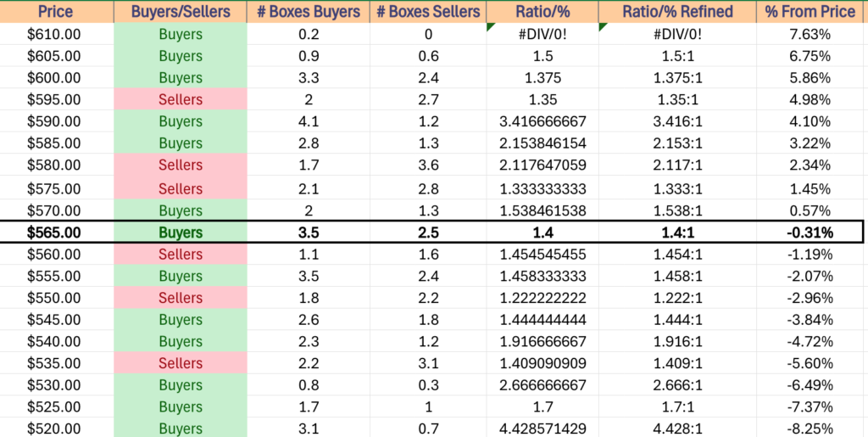Click the $530.00 price cell
868x437 pixels.
(57, 385)
